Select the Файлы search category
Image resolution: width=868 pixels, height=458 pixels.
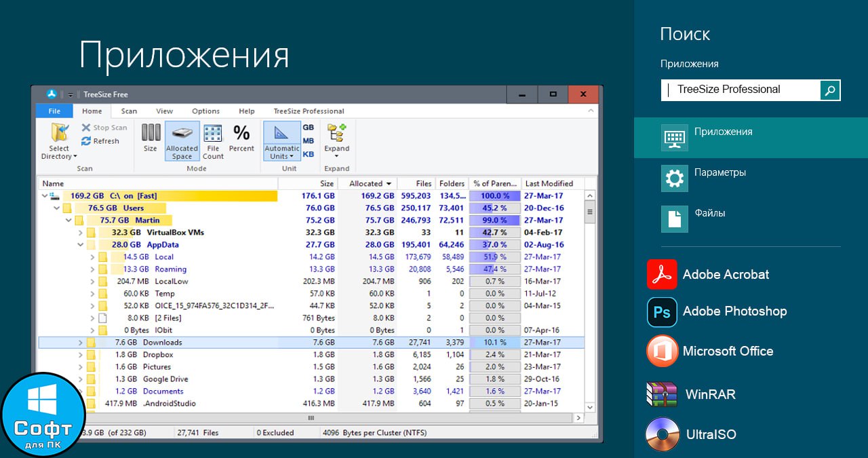coord(751,219)
